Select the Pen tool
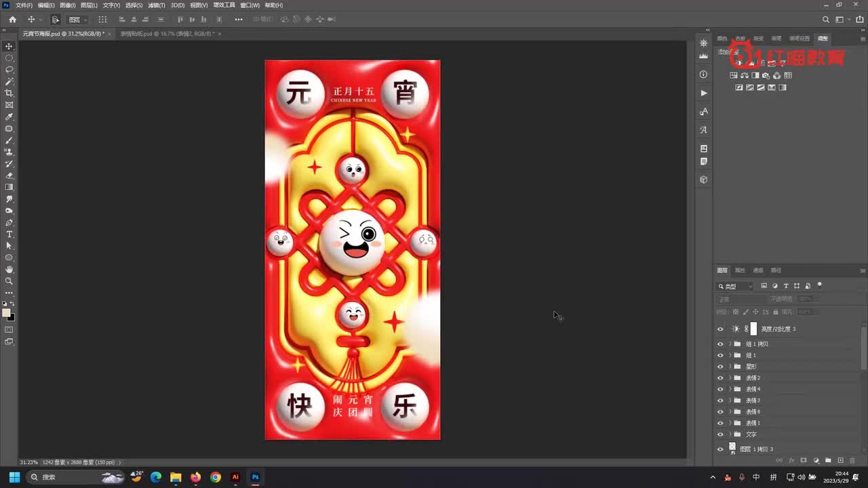868x488 pixels. click(x=9, y=222)
